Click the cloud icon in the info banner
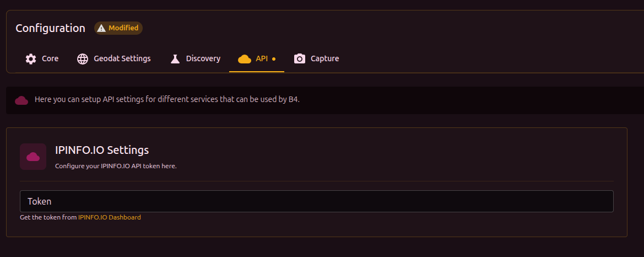Screen dimensions: 644x257 (x=21, y=100)
